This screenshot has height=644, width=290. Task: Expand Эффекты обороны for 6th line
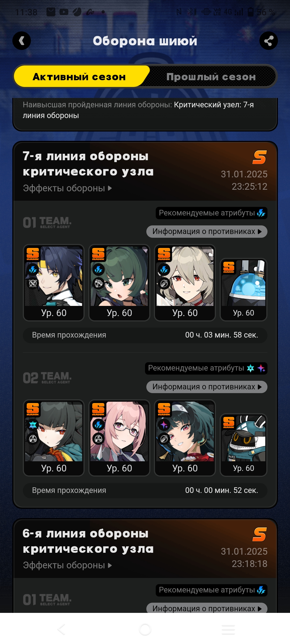pyautogui.click(x=67, y=565)
